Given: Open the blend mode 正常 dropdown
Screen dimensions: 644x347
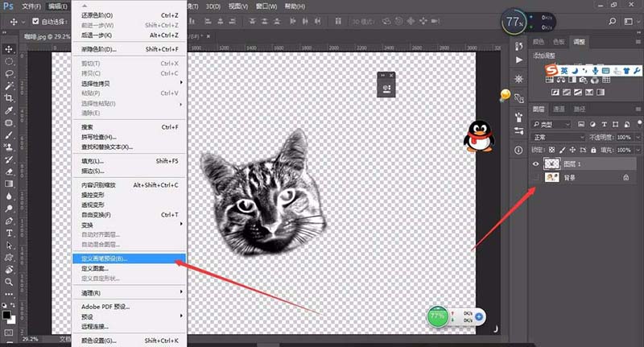Looking at the screenshot, I should point(558,137).
